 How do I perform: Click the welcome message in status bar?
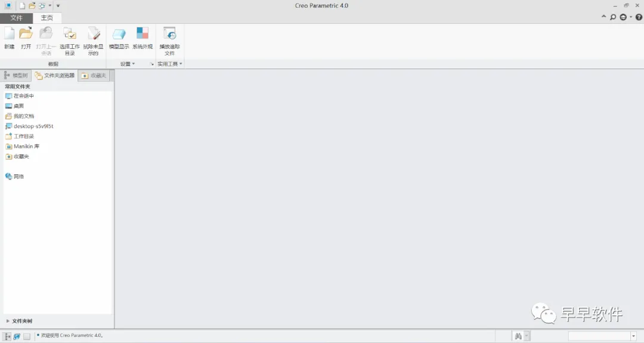(x=72, y=336)
